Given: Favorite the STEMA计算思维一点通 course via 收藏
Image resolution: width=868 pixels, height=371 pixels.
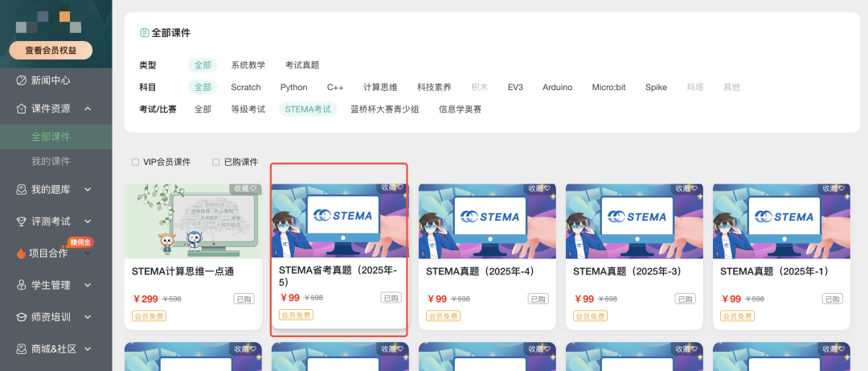Looking at the screenshot, I should click(245, 188).
